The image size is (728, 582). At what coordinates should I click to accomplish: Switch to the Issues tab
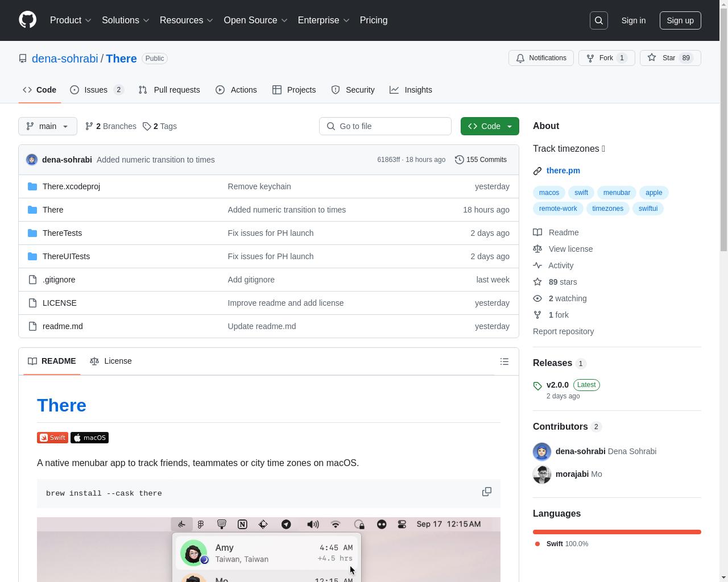(97, 90)
